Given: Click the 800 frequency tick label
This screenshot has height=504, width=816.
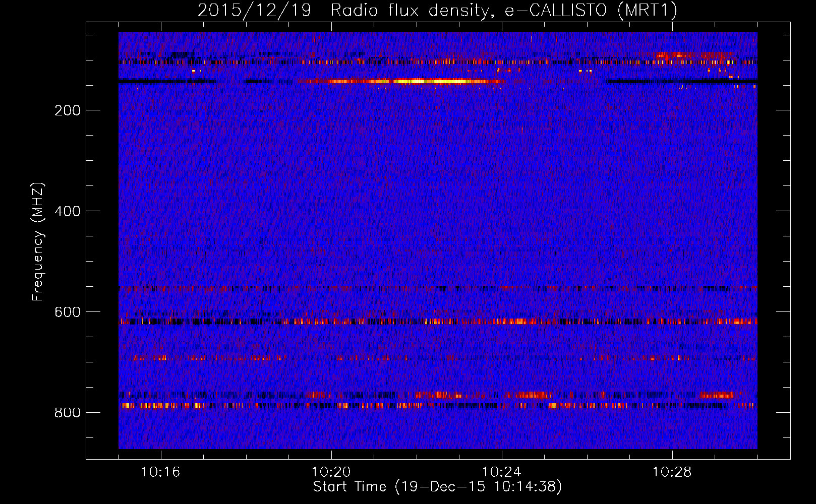Looking at the screenshot, I should click(x=68, y=413).
